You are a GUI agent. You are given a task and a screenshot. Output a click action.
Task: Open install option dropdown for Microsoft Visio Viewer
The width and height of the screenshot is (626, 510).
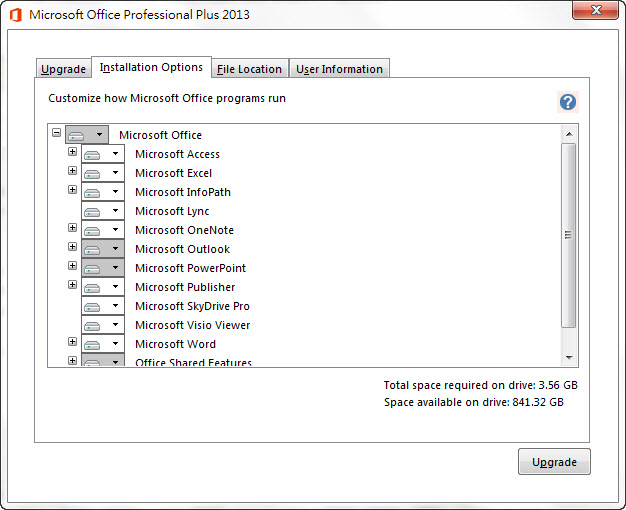pyautogui.click(x=103, y=325)
